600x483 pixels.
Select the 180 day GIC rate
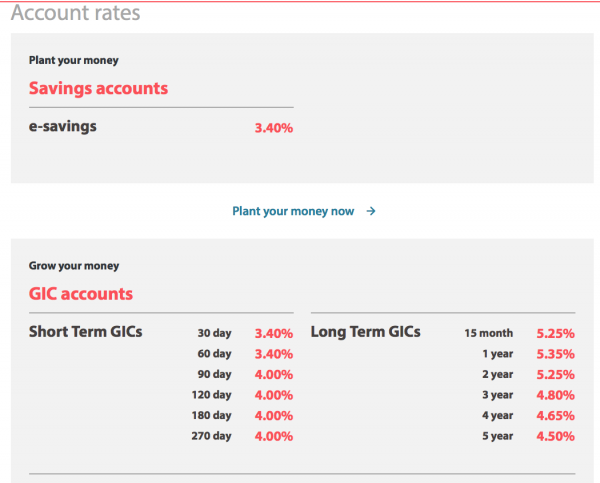(x=273, y=416)
